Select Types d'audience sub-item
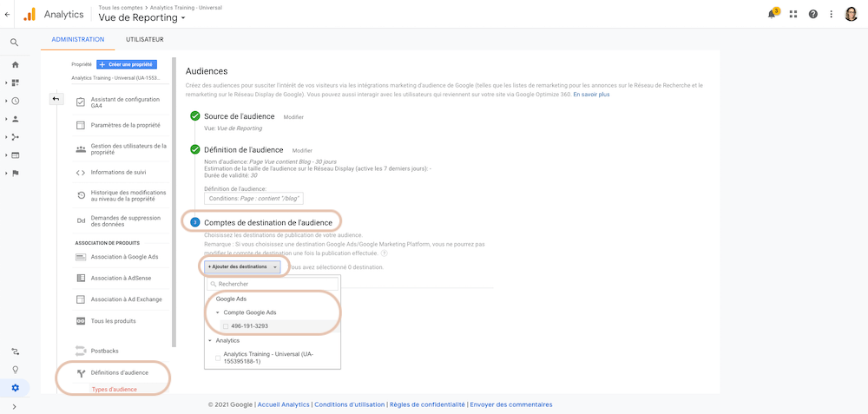This screenshot has height=414, width=868. pyautogui.click(x=114, y=389)
